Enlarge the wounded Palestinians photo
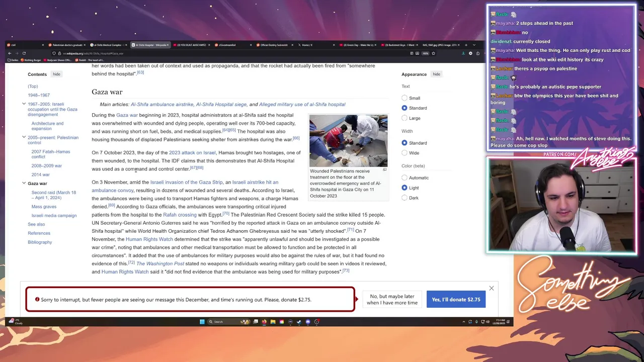Screen dimensions: 644x362 [385, 169]
